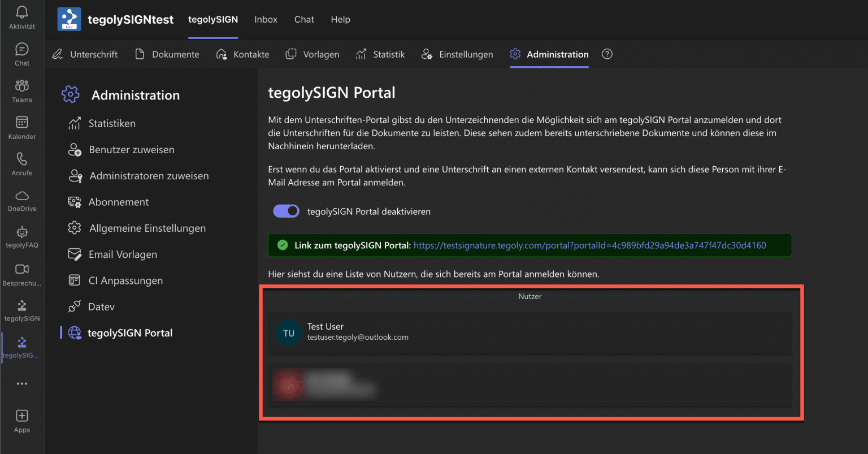Switch to the Einstellungen tab

(458, 54)
